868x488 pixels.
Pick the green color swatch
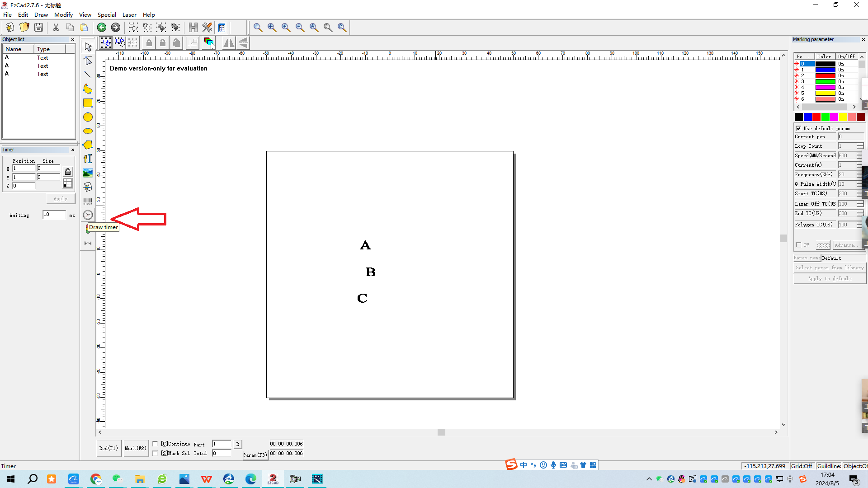(825, 117)
